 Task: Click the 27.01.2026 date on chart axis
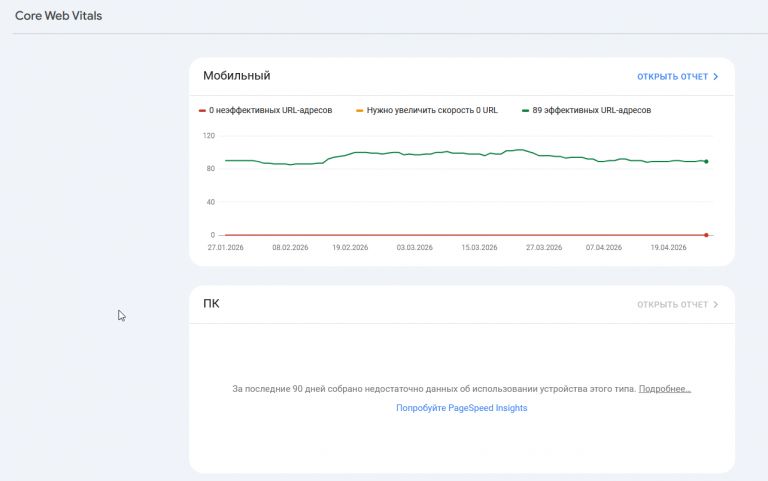coord(225,247)
